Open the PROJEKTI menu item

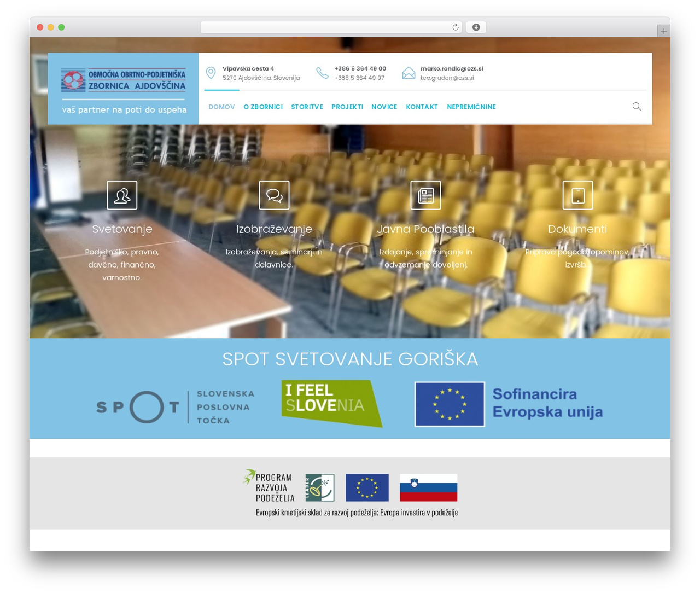click(347, 107)
